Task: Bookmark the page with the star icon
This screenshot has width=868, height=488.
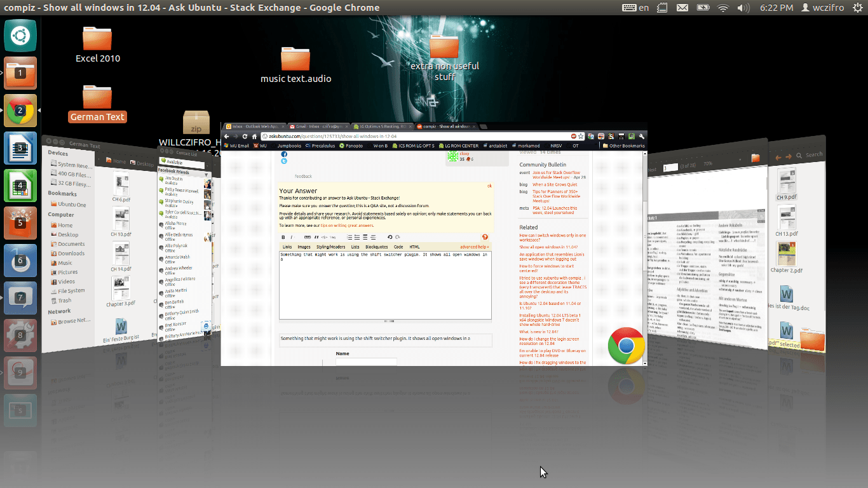Action: click(x=581, y=136)
